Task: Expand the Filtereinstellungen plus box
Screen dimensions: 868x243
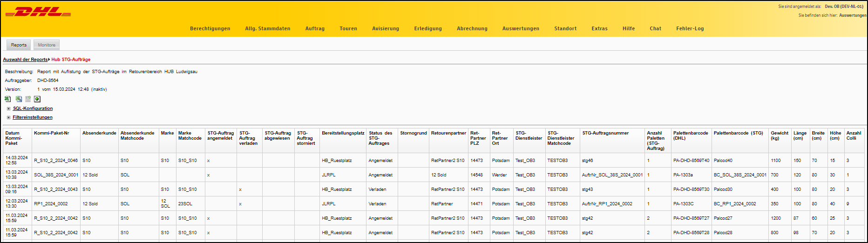Action: 8,117
